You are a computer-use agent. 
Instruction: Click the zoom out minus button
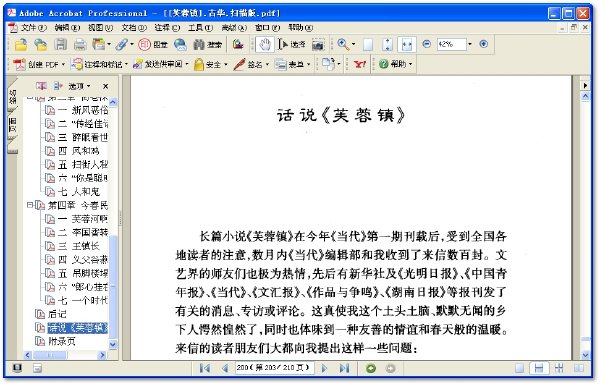(x=427, y=44)
